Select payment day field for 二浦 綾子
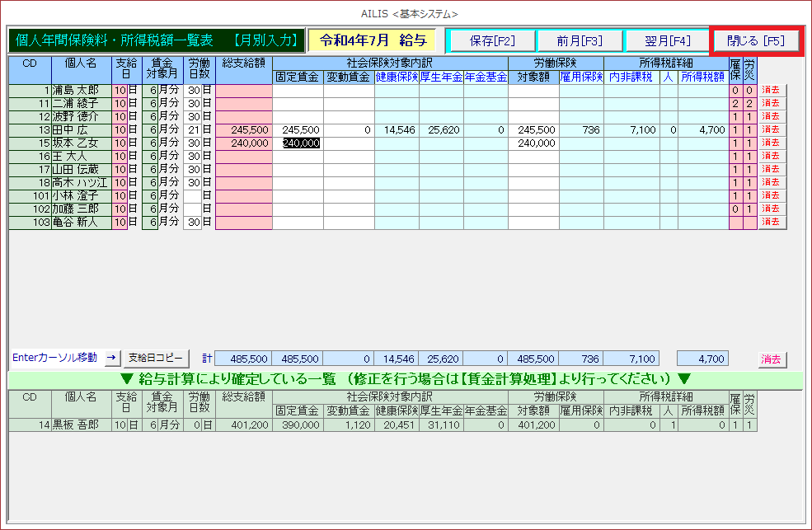 120,104
